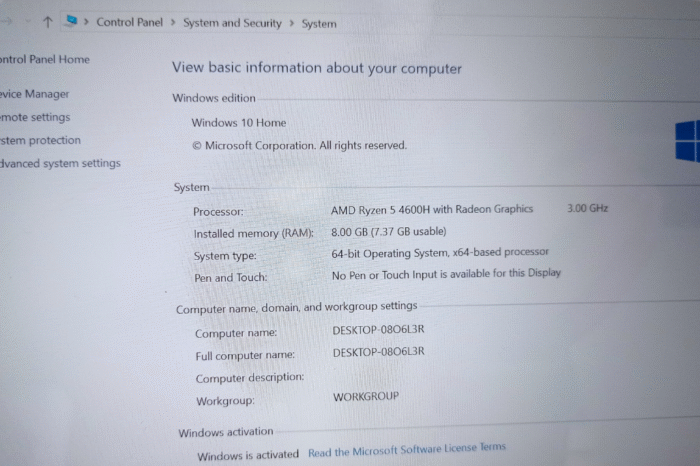The width and height of the screenshot is (700, 466).
Task: Go to Control Panel Home
Action: point(45,59)
